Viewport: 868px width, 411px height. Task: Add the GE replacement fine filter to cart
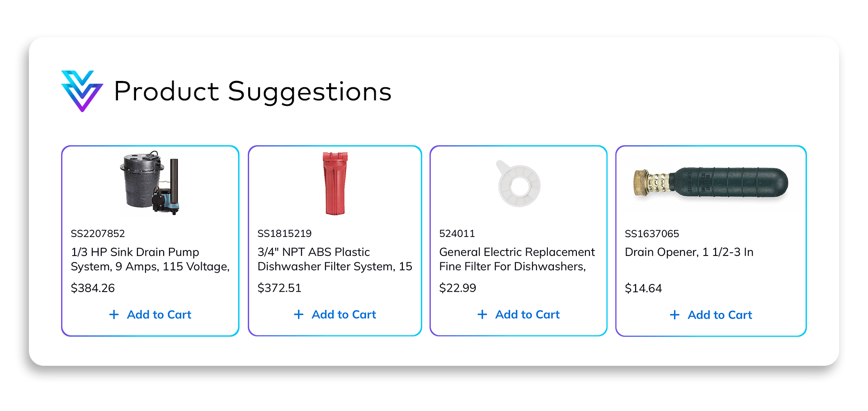[x=519, y=315]
